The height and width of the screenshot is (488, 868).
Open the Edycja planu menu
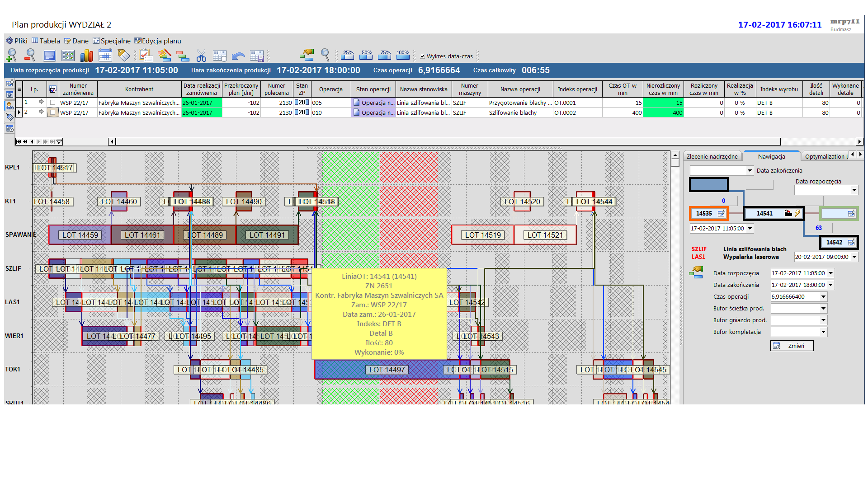pyautogui.click(x=158, y=41)
